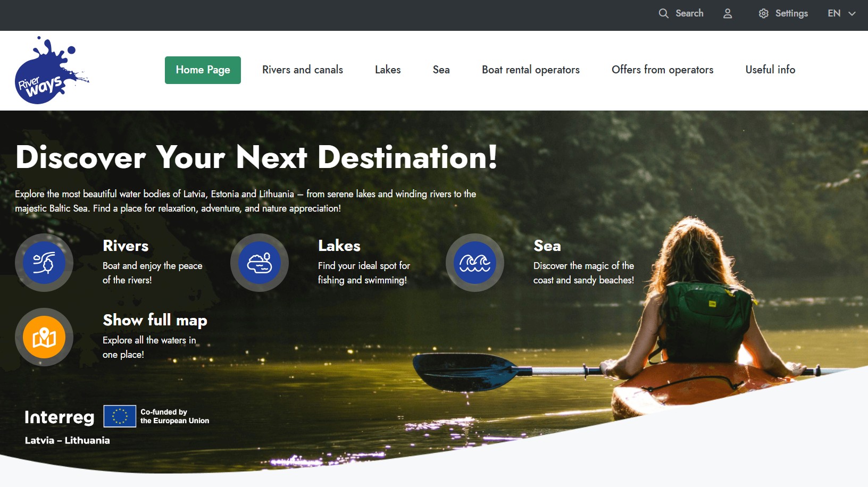Click the Show full map heading

coord(155,320)
